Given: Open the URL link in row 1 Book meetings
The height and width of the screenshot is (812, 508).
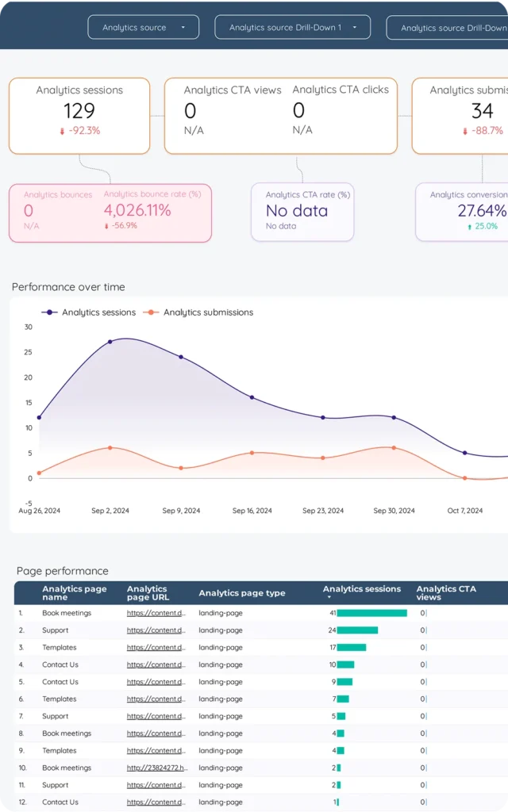Looking at the screenshot, I should point(156,613).
